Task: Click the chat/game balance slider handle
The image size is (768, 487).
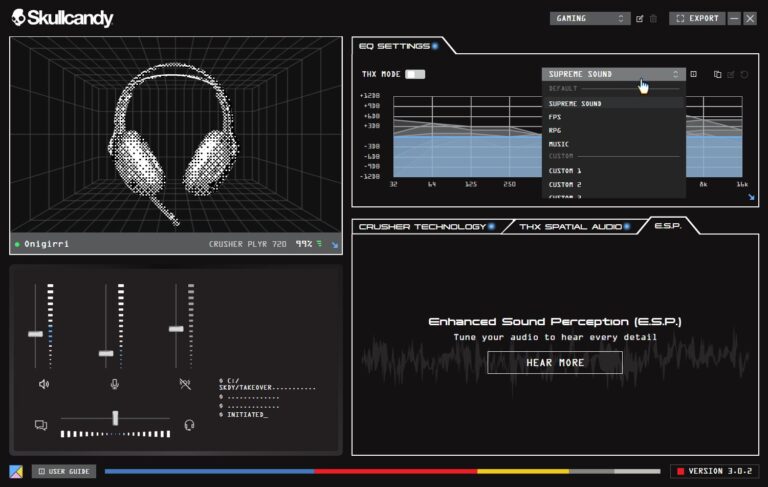Action: pos(115,417)
